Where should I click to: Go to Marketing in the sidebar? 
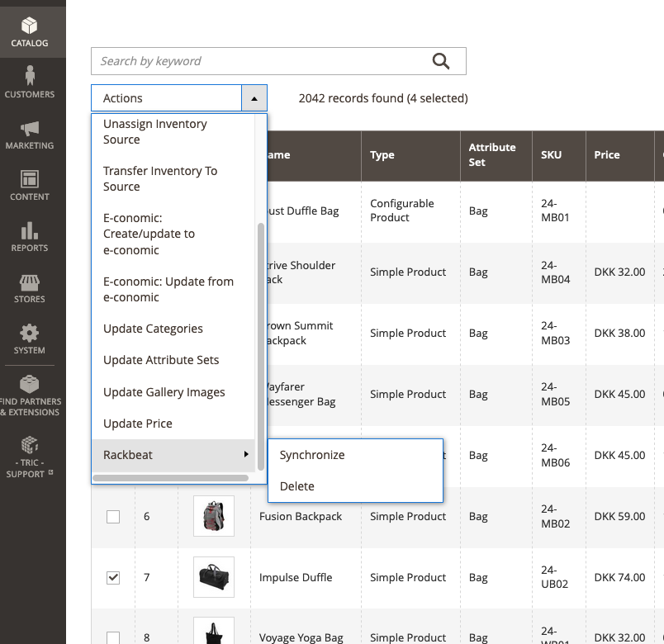(x=30, y=135)
